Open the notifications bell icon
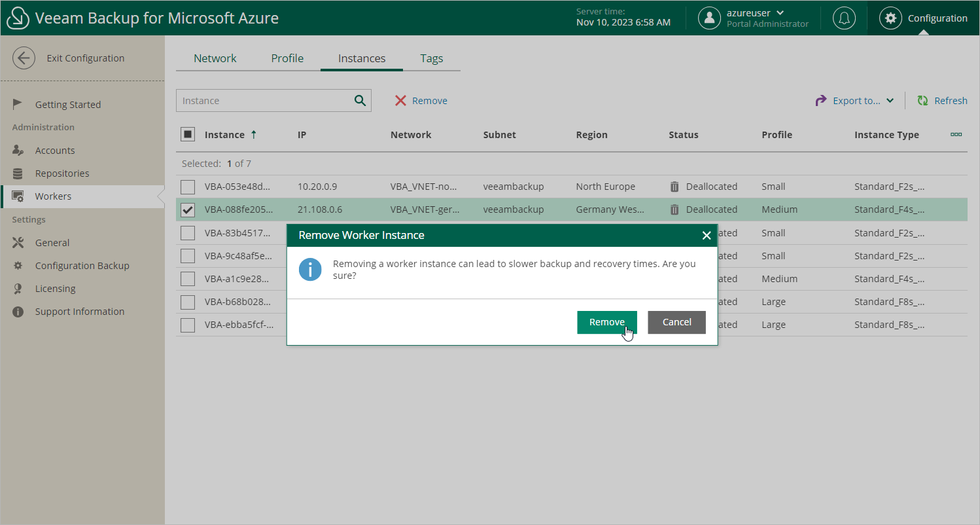Screen dimensions: 980x525 [x=844, y=18]
